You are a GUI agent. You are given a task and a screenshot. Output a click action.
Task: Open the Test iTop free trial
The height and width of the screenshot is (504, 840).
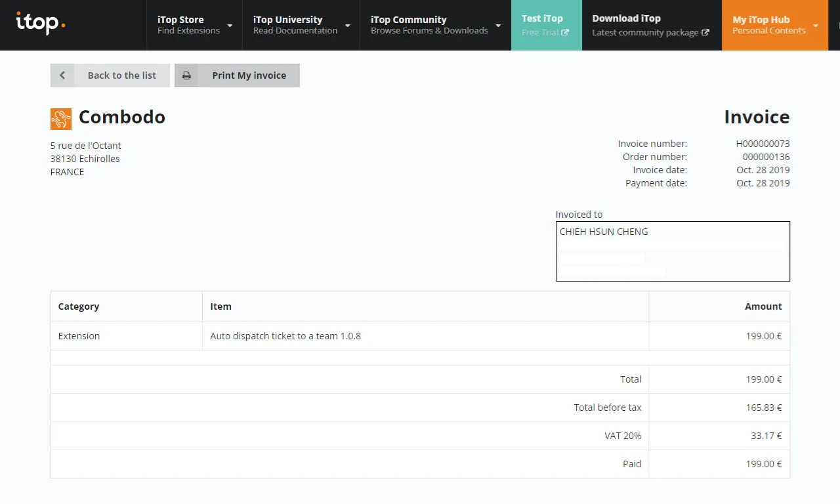546,25
